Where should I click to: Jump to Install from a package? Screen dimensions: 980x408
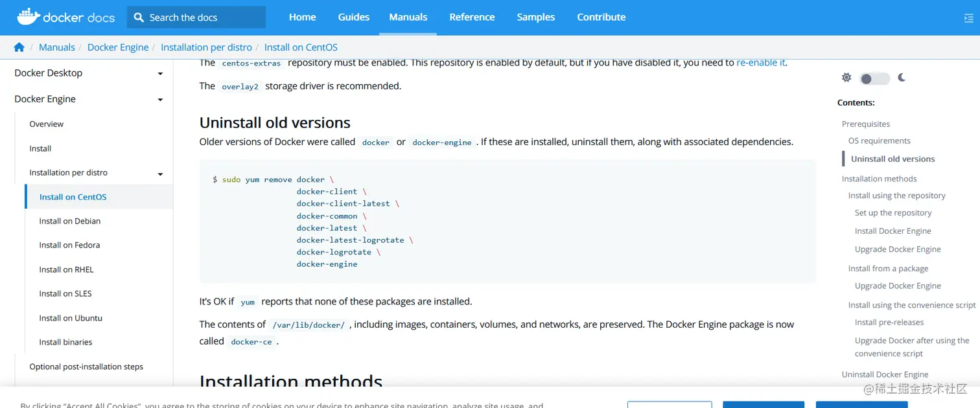(889, 268)
